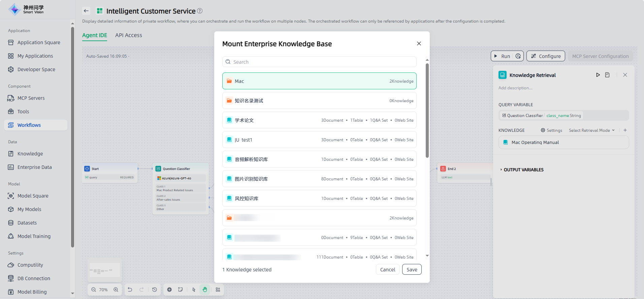Zoom out the workflow canvas

94,290
